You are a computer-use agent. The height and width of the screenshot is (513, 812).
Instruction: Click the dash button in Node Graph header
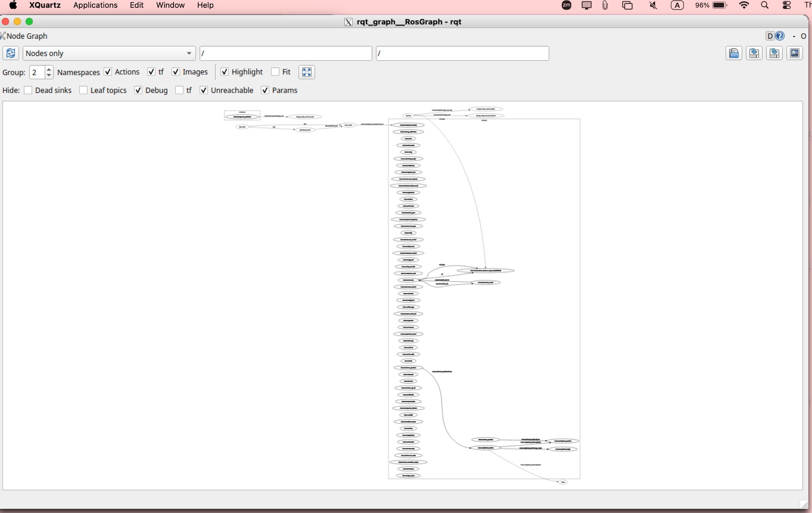click(794, 36)
